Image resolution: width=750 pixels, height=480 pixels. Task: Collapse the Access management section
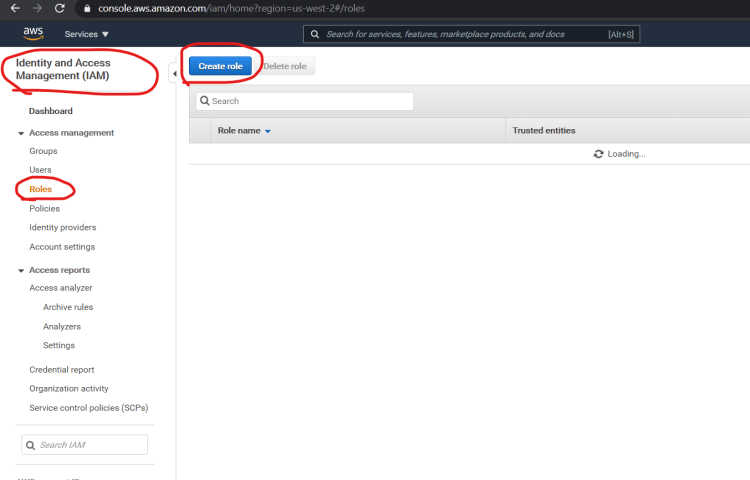pyautogui.click(x=21, y=133)
